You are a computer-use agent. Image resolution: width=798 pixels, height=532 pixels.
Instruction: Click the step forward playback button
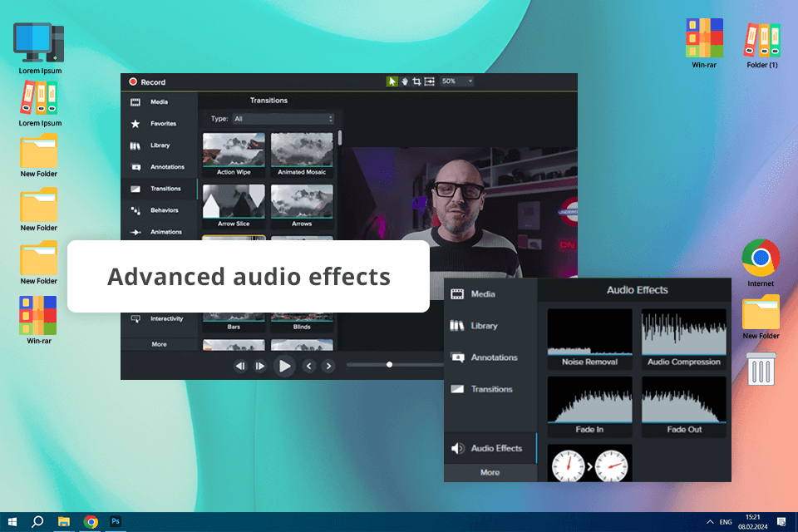click(260, 366)
